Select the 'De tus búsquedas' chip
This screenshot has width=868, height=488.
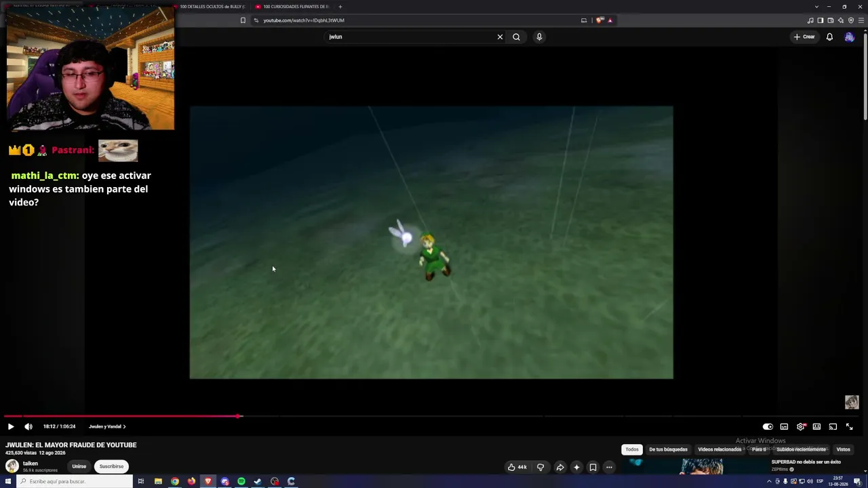coord(668,449)
